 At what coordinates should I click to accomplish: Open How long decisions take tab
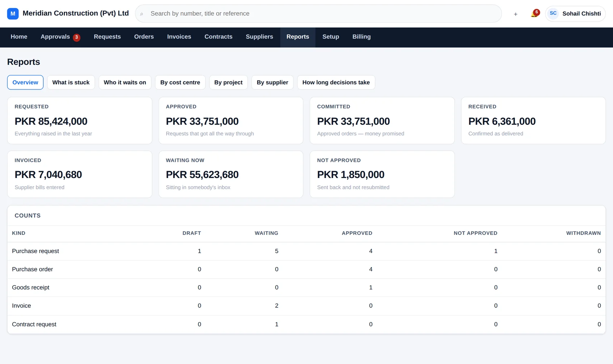coord(336,82)
